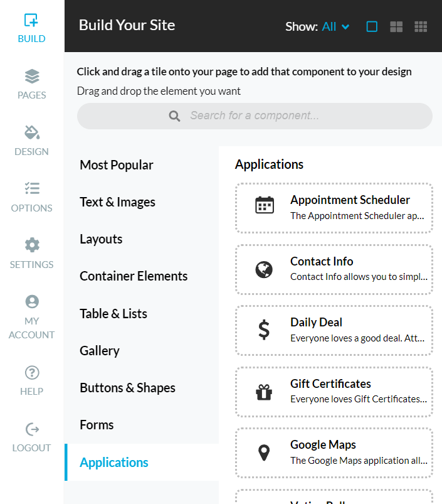Select the Appointment Scheduler tile

pyautogui.click(x=334, y=208)
